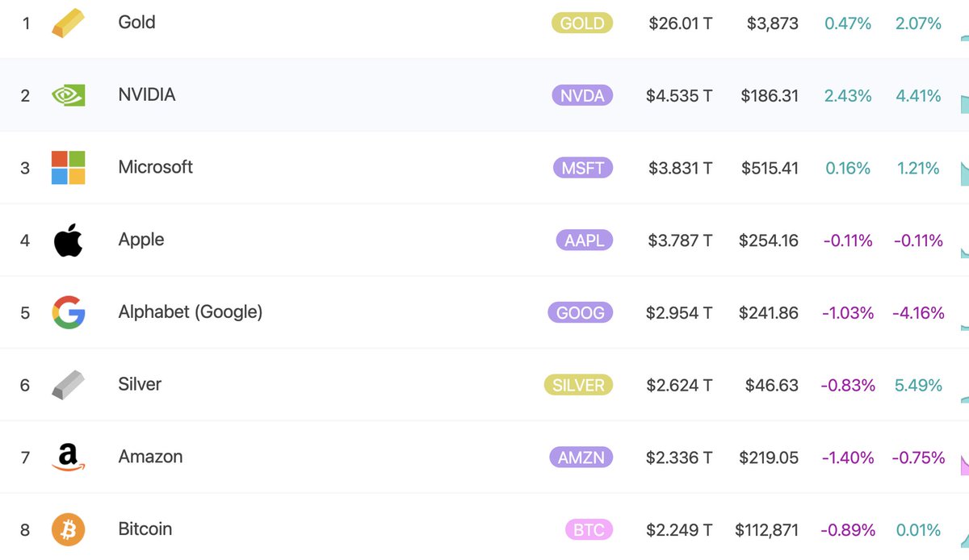
Task: Open the Microsoft name link
Action: point(155,168)
